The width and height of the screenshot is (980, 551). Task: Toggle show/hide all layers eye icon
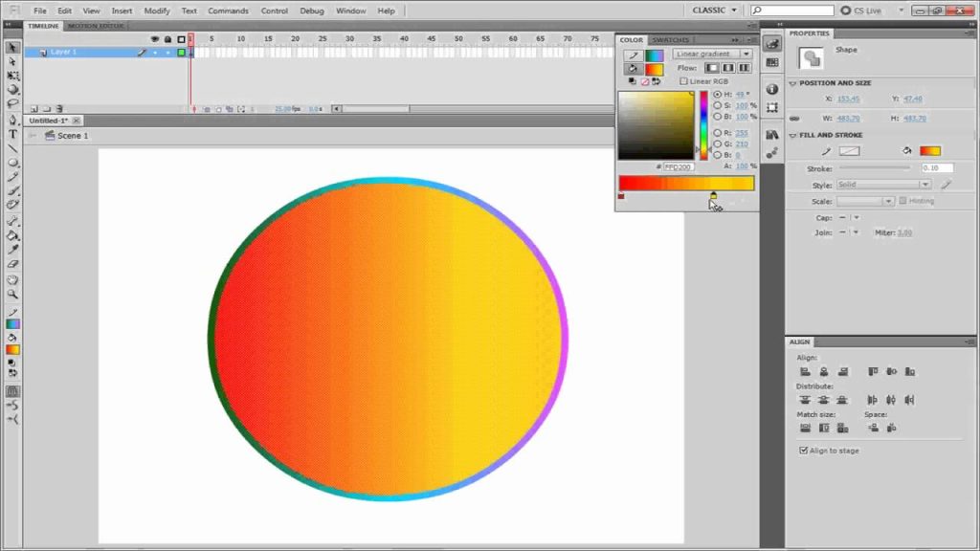[154, 38]
